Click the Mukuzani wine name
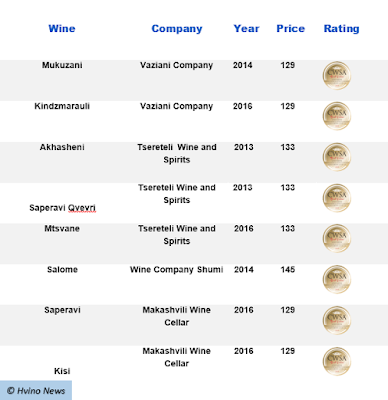The height and width of the screenshot is (400, 388). pyautogui.click(x=62, y=65)
